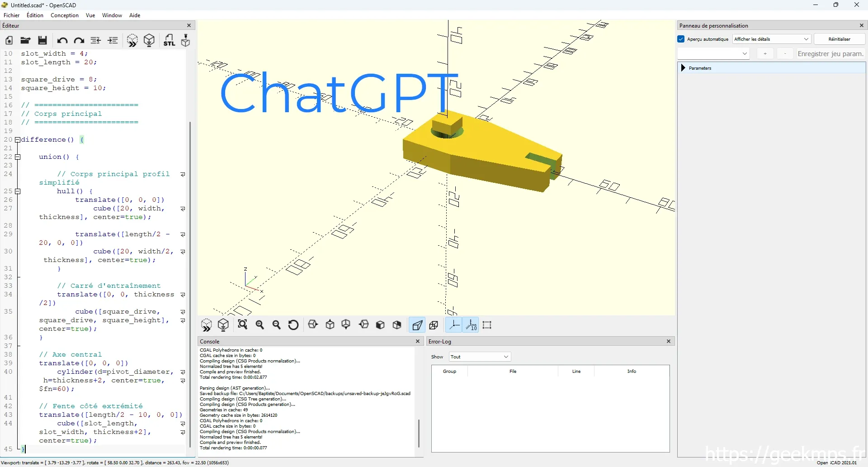Open the Show Tout dropdown in Error-Log
The width and height of the screenshot is (868, 467).
tap(480, 357)
